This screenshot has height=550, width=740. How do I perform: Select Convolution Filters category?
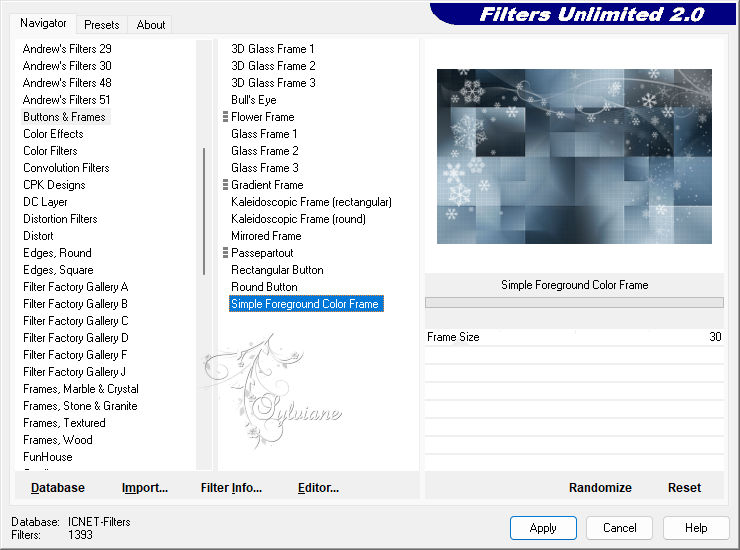tap(67, 168)
